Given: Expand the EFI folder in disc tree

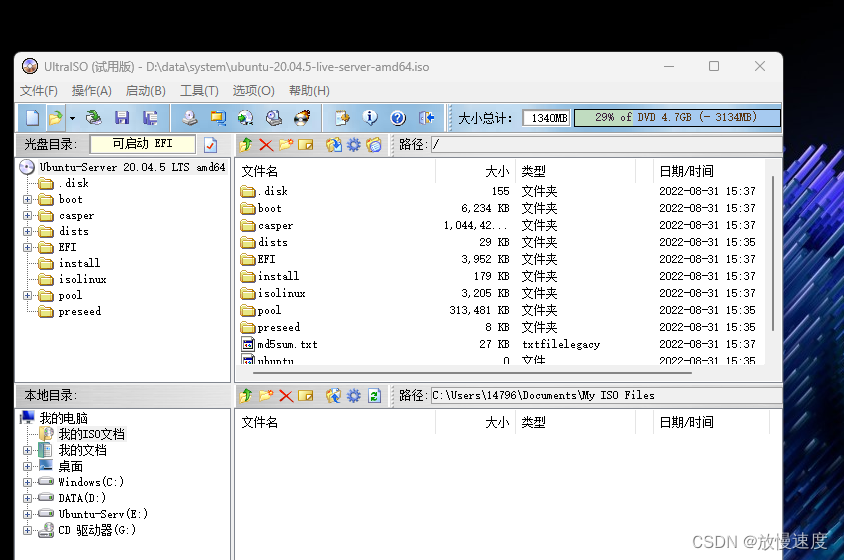Looking at the screenshot, I should [27, 248].
